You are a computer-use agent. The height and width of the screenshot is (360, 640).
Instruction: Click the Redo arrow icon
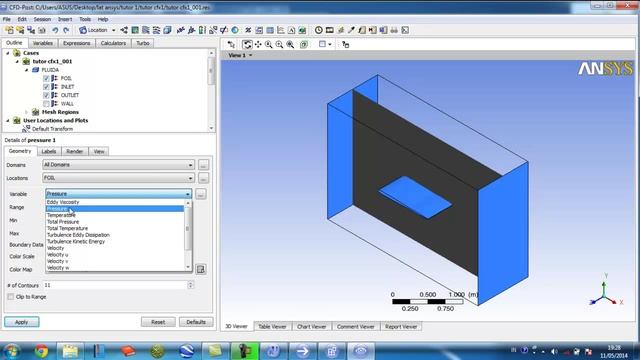point(66,30)
